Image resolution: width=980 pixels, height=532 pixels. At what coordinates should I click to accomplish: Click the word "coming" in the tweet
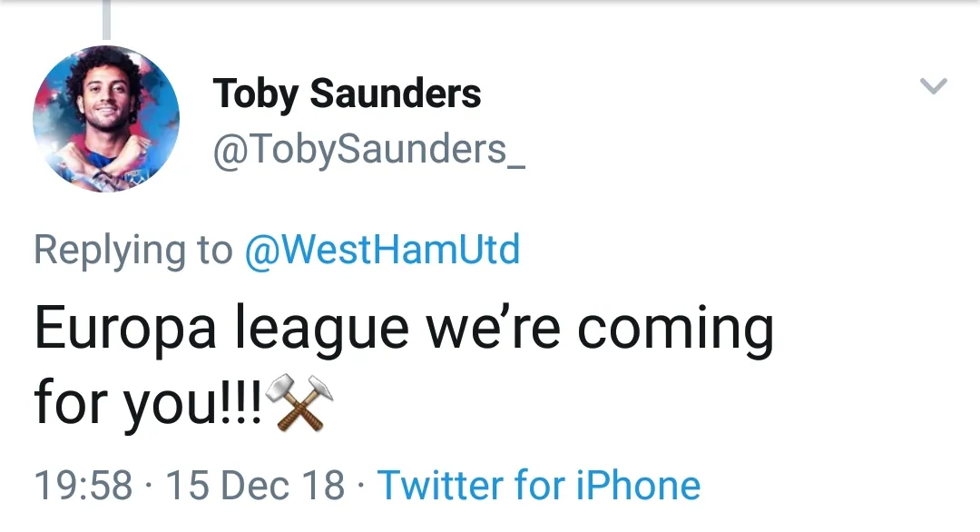(675, 330)
